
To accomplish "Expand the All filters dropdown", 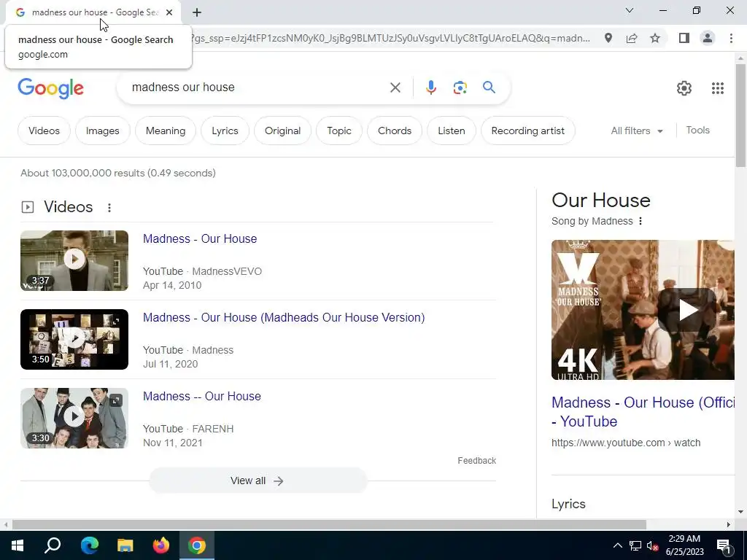I will click(637, 131).
